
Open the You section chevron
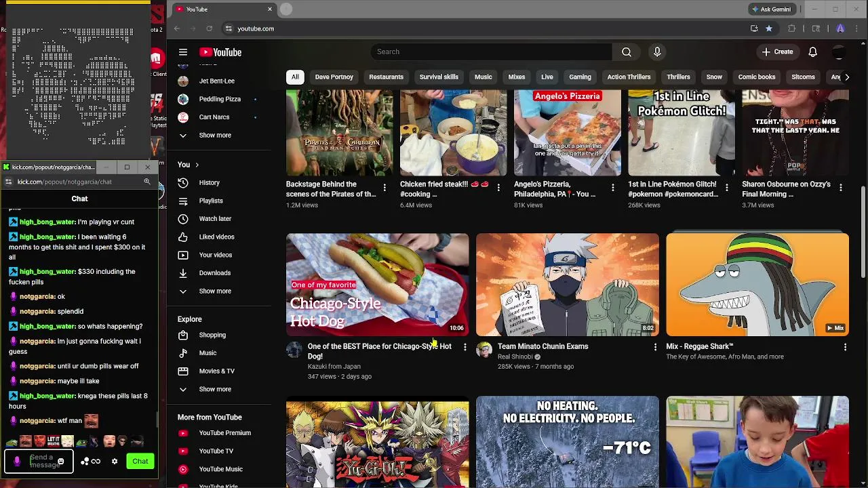click(197, 165)
